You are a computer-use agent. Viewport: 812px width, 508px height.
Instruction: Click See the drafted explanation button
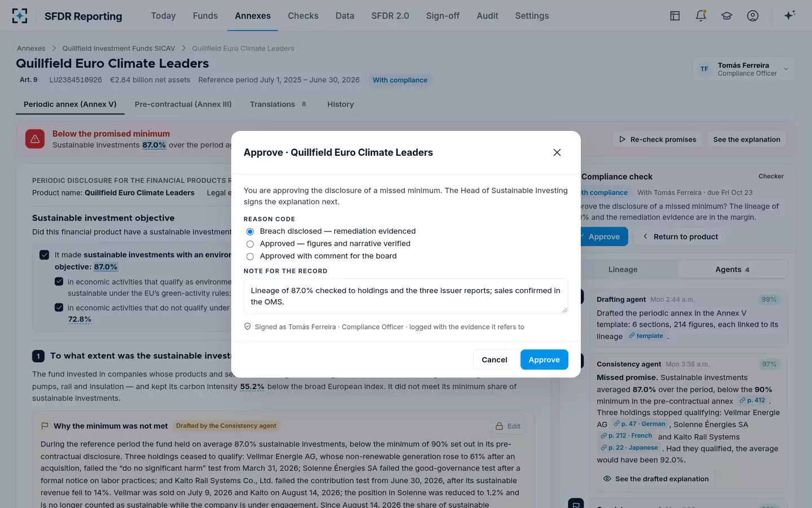pos(656,479)
